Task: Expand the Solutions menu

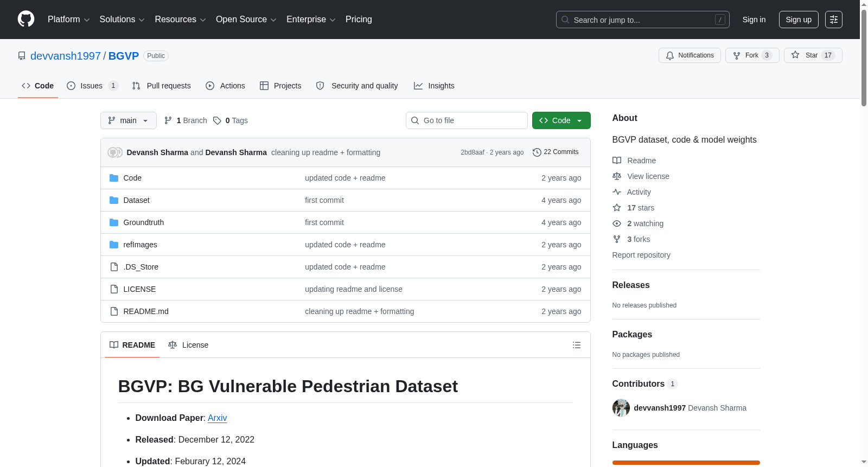Action: click(122, 20)
